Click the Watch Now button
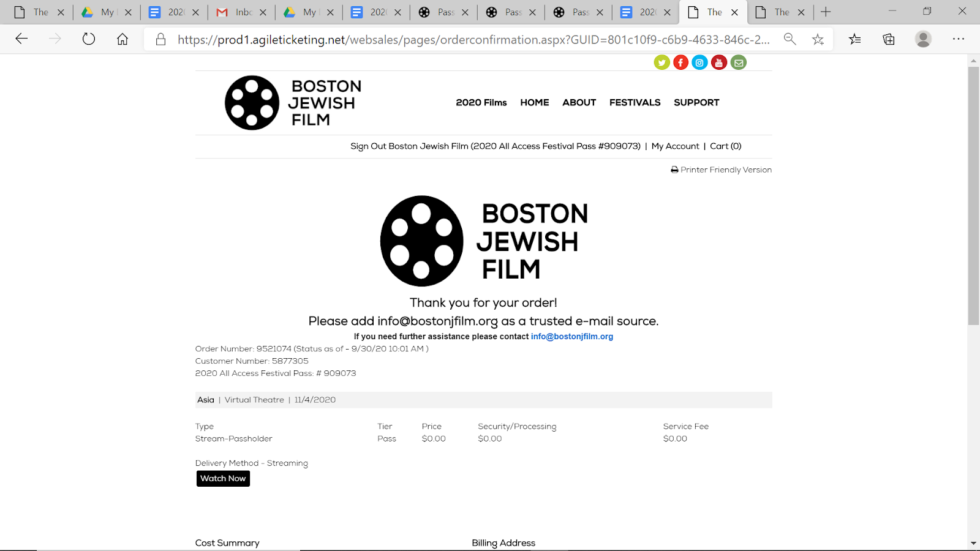The image size is (980, 551). coord(223,479)
